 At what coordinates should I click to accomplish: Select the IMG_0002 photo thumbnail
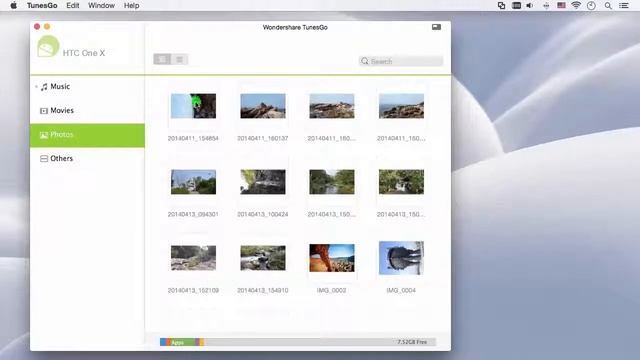coord(332,258)
